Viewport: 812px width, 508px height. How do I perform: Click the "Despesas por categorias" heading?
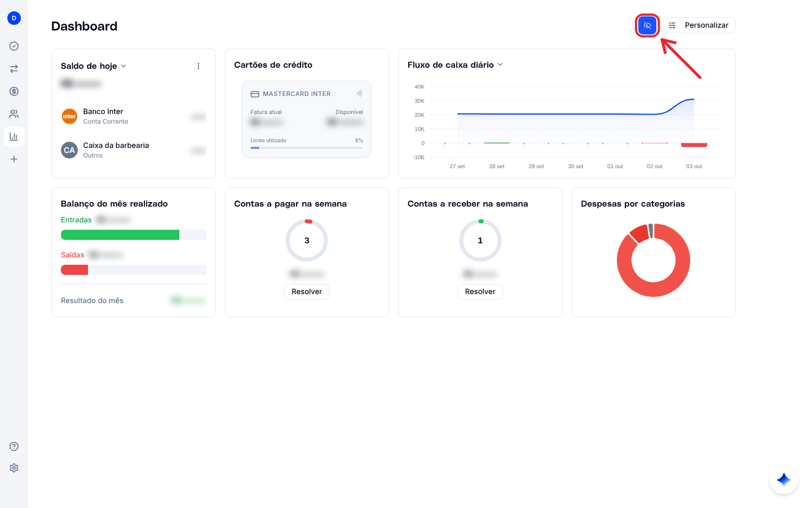(633, 204)
